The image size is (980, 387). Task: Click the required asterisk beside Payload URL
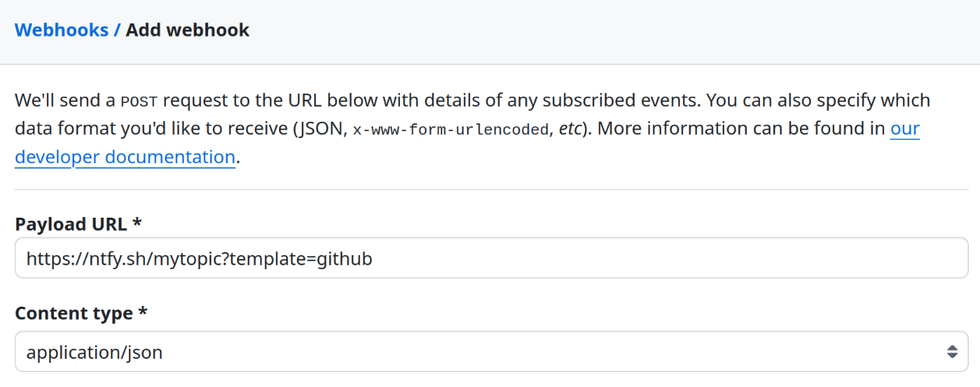(x=137, y=225)
